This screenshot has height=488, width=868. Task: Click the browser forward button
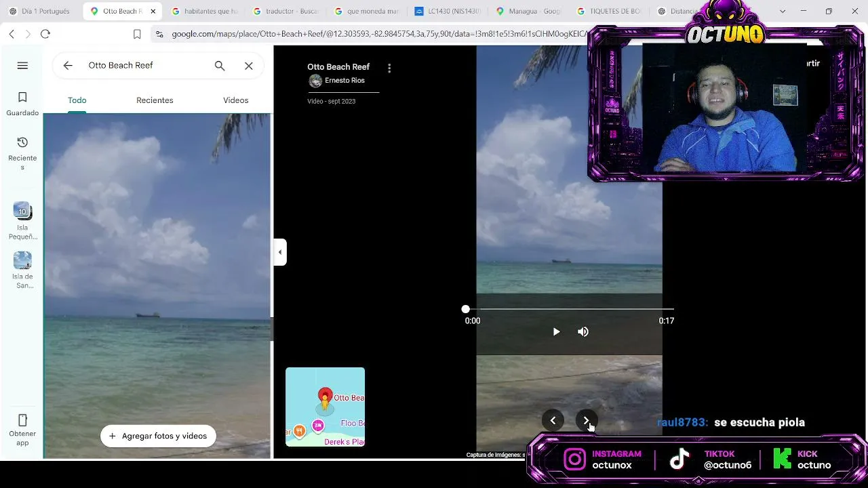click(x=28, y=34)
